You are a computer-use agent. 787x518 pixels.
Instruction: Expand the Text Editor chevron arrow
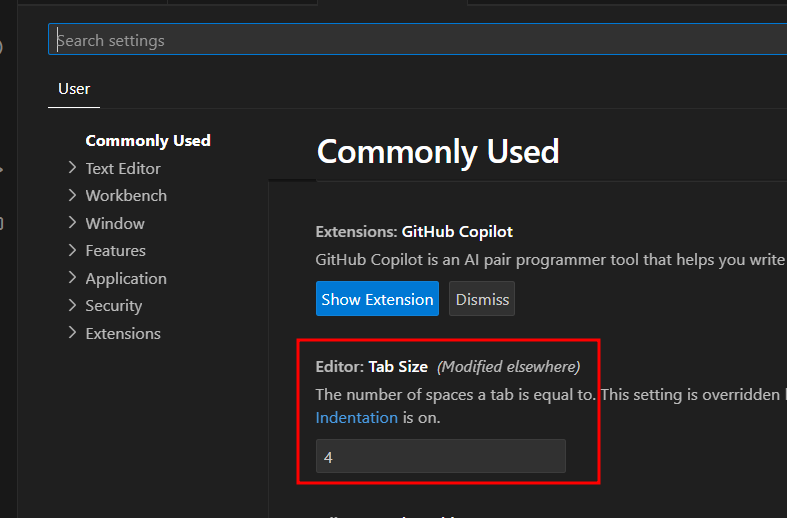pos(72,168)
